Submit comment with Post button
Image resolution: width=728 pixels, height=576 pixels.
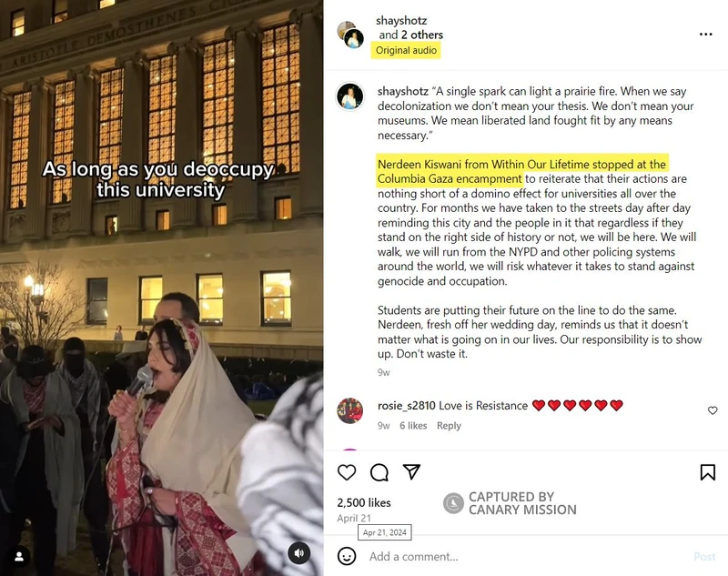(x=704, y=557)
